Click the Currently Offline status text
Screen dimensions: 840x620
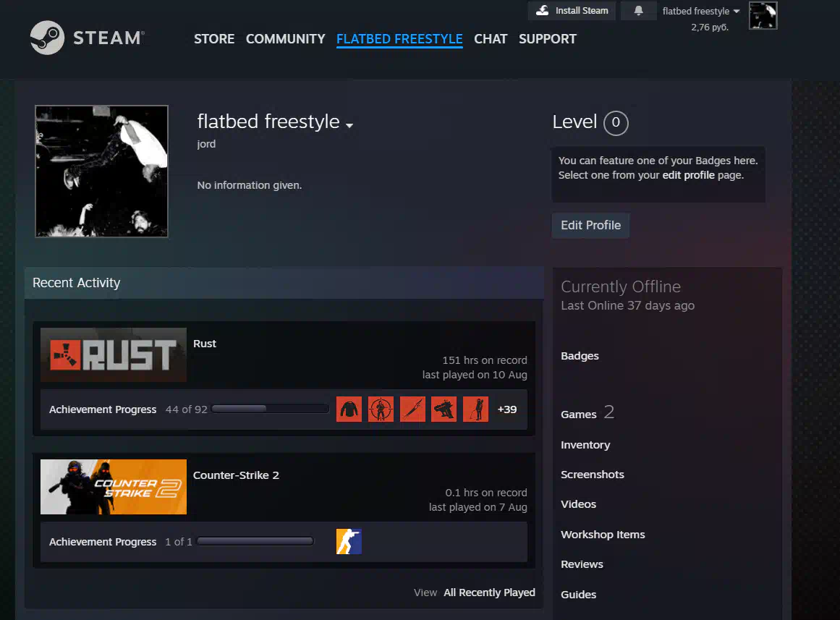click(621, 286)
